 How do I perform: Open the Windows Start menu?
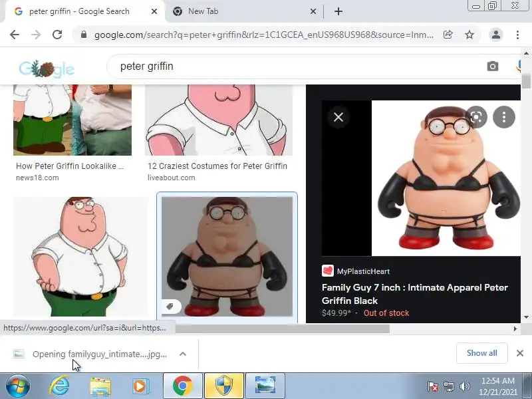pyautogui.click(x=17, y=386)
